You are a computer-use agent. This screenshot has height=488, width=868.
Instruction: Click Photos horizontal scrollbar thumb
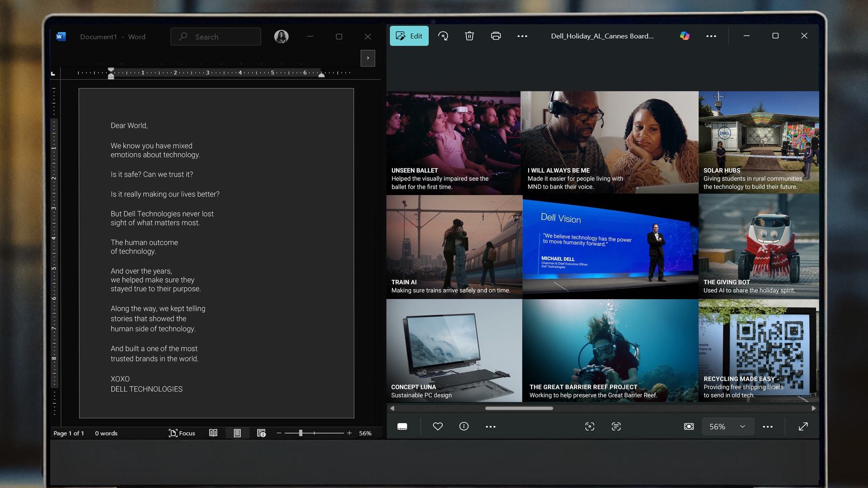click(519, 408)
